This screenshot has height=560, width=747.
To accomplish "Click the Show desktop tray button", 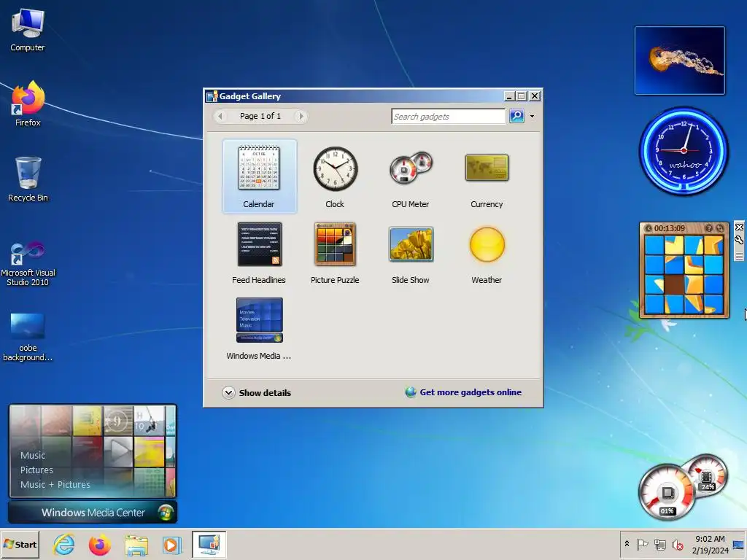I will click(x=739, y=544).
